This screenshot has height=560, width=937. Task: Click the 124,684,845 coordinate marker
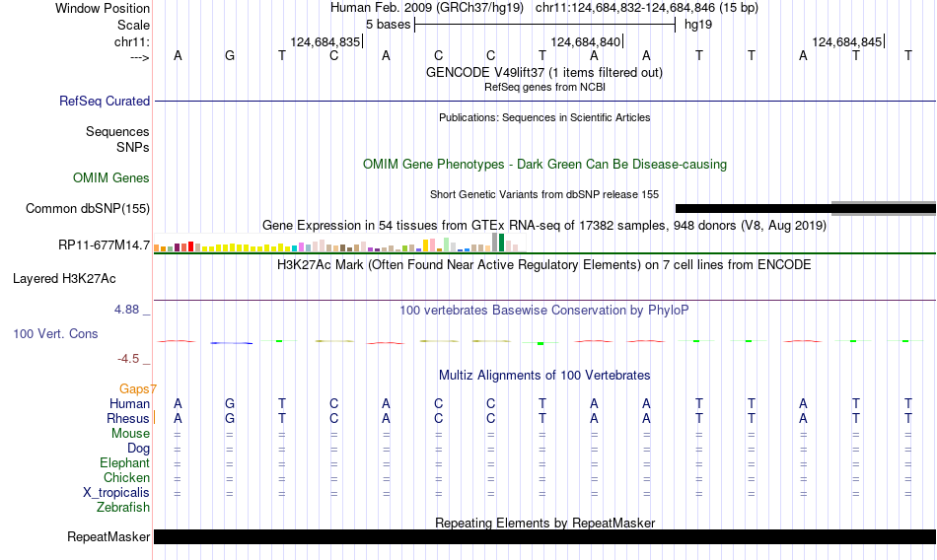coord(847,41)
